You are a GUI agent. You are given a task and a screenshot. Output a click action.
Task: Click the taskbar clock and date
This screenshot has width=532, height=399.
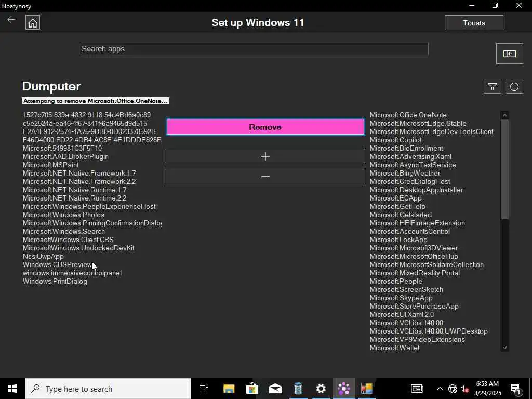[x=487, y=389]
